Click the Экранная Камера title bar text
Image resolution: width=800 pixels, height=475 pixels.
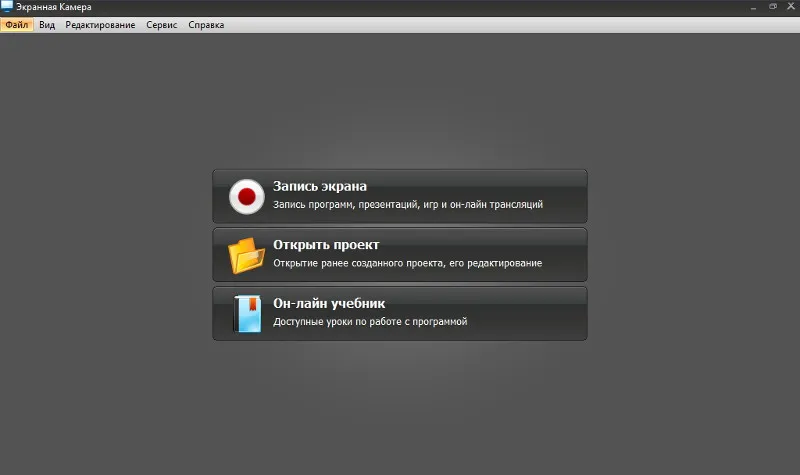click(x=54, y=7)
